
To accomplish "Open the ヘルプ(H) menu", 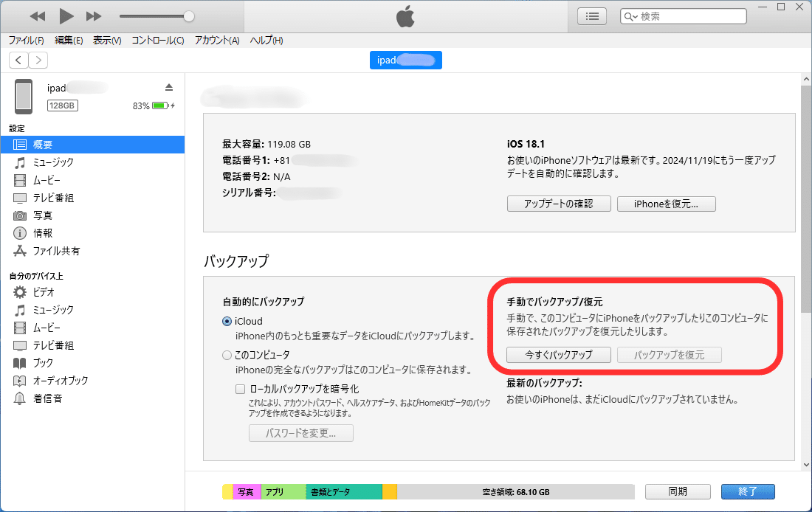I will 266,41.
